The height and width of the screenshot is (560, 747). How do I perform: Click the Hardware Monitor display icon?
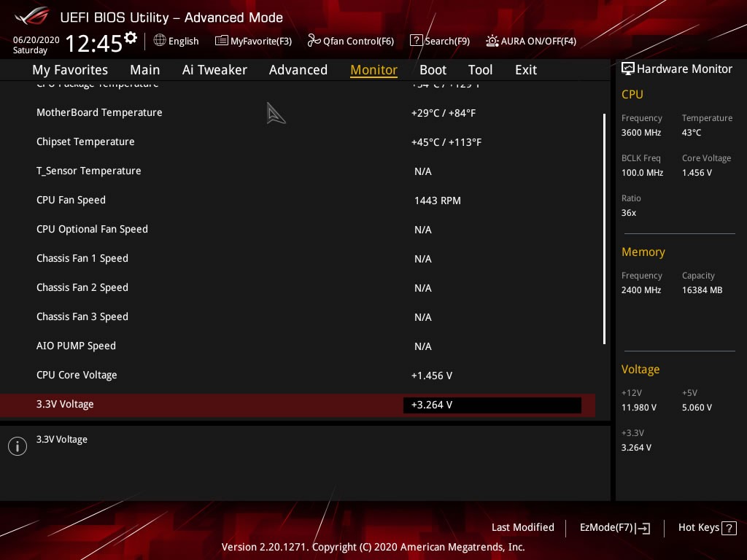pyautogui.click(x=628, y=69)
